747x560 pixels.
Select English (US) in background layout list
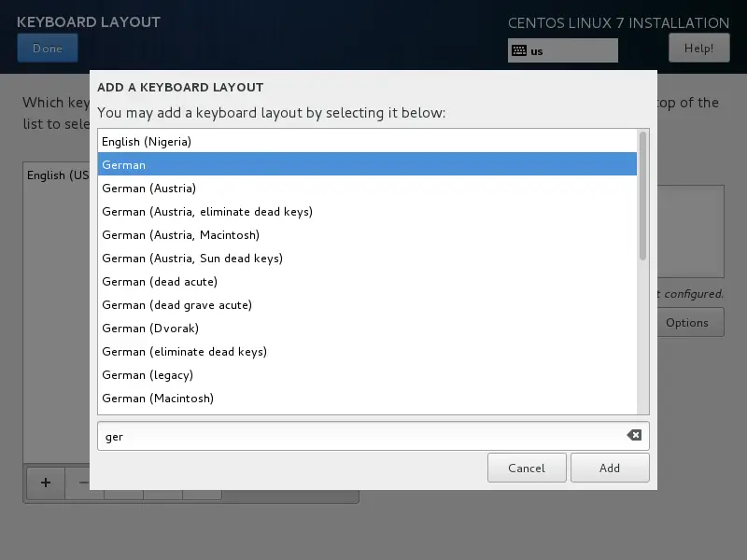tap(57, 175)
